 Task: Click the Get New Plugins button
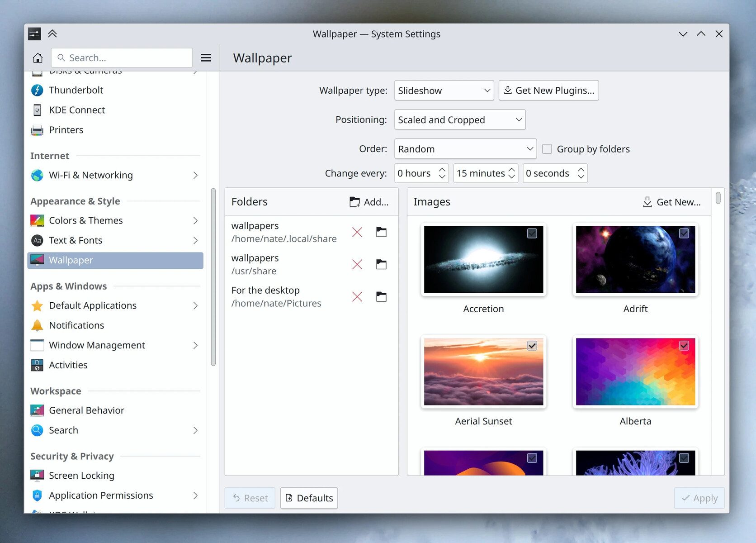click(548, 90)
